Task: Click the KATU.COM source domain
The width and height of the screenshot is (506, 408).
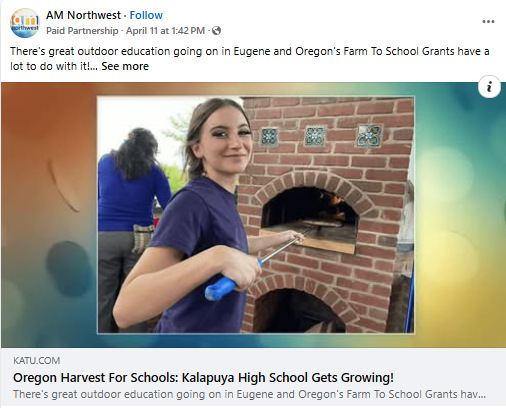Action: (x=37, y=361)
